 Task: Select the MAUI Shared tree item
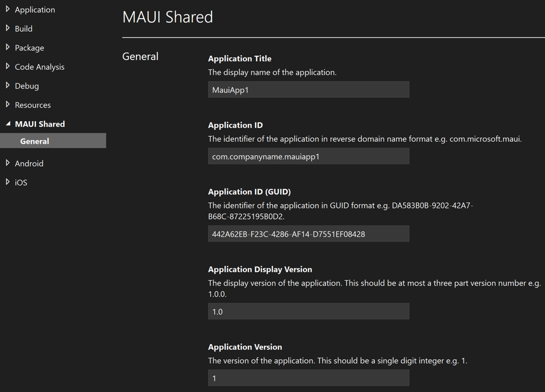[40, 124]
